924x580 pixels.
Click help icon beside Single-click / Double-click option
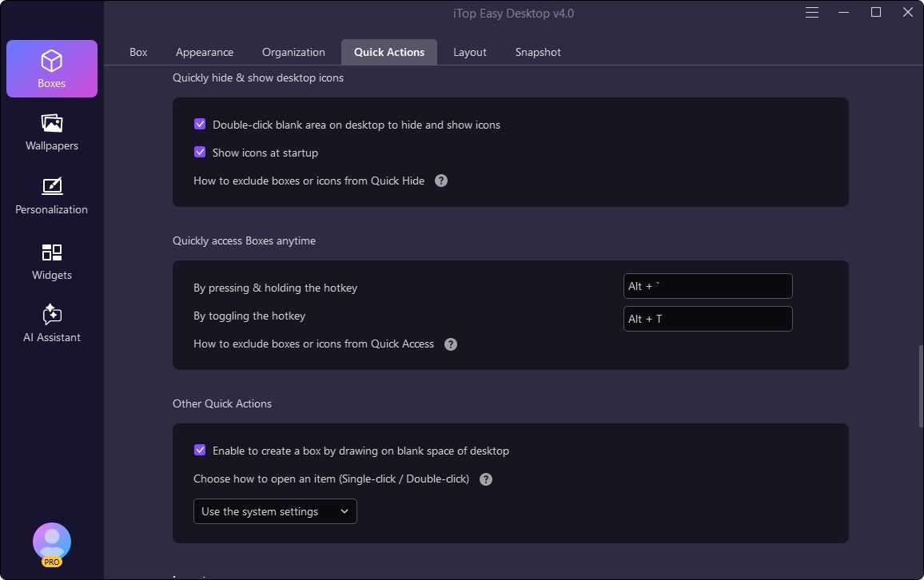coord(486,479)
